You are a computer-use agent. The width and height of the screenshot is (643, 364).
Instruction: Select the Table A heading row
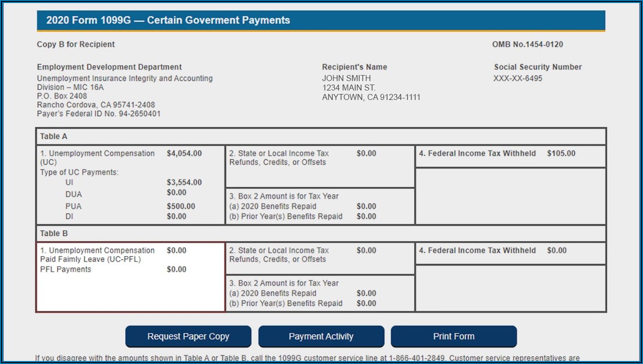[x=321, y=136]
